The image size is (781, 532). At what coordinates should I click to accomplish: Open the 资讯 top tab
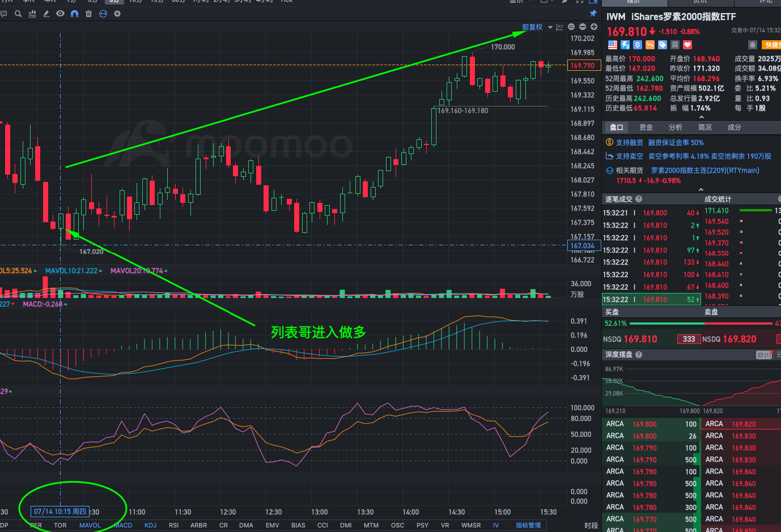[700, 2]
